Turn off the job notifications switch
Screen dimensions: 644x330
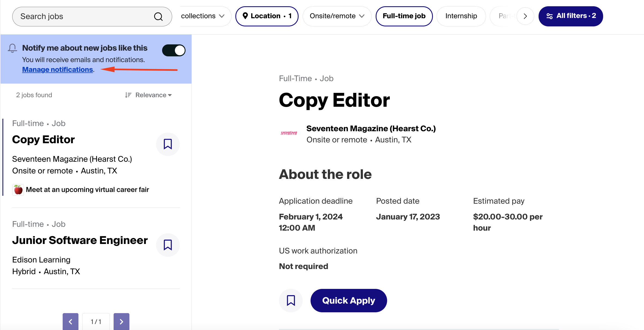tap(174, 50)
